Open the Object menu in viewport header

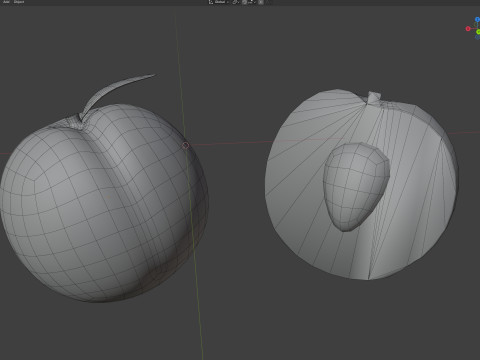[x=19, y=2]
